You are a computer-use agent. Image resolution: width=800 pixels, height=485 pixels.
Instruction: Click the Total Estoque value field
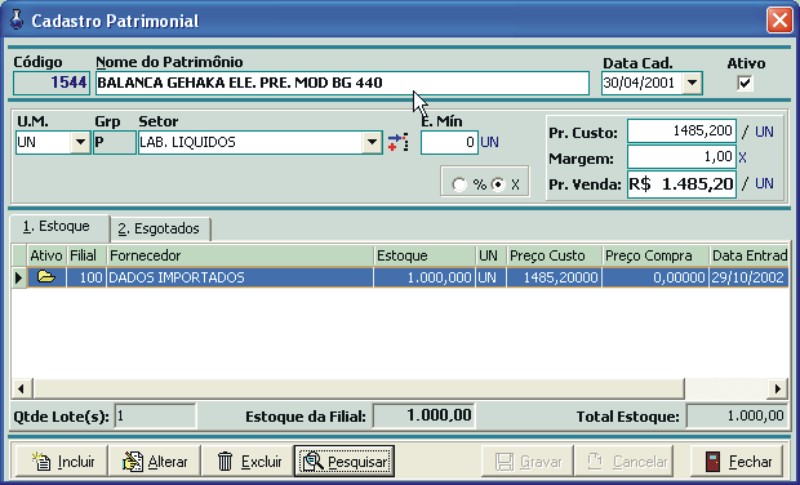736,416
